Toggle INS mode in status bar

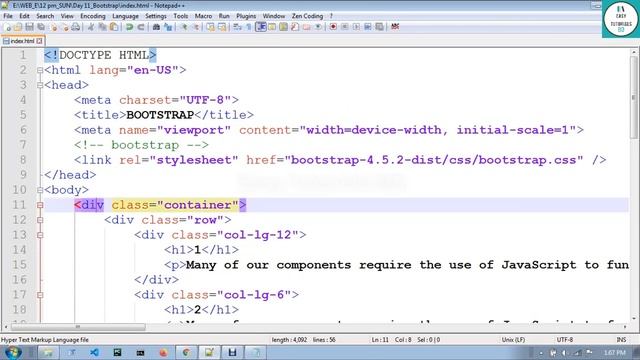[621, 340]
